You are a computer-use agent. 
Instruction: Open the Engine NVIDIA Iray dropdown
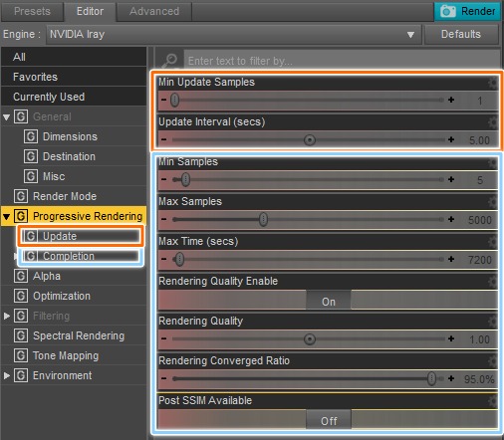click(x=234, y=34)
